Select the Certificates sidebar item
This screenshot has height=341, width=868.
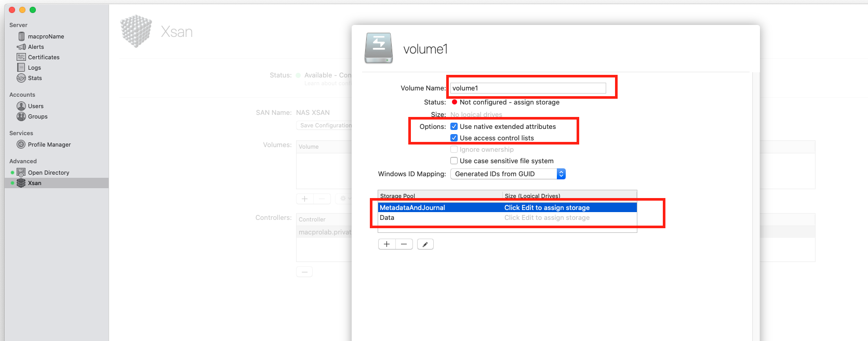coord(44,57)
